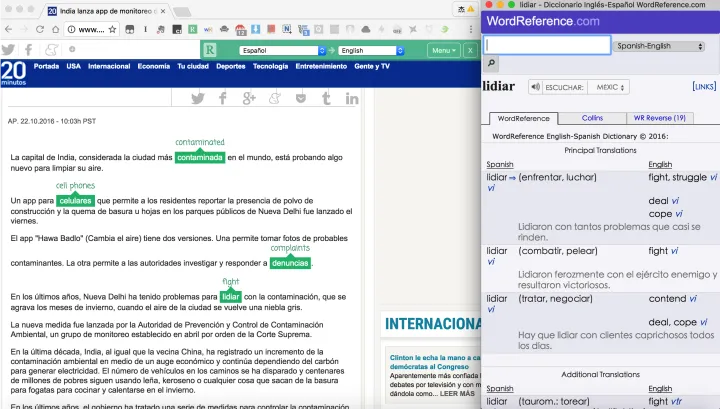Open Readlang Menu dropdown
The height and width of the screenshot is (409, 720).
[444, 50]
